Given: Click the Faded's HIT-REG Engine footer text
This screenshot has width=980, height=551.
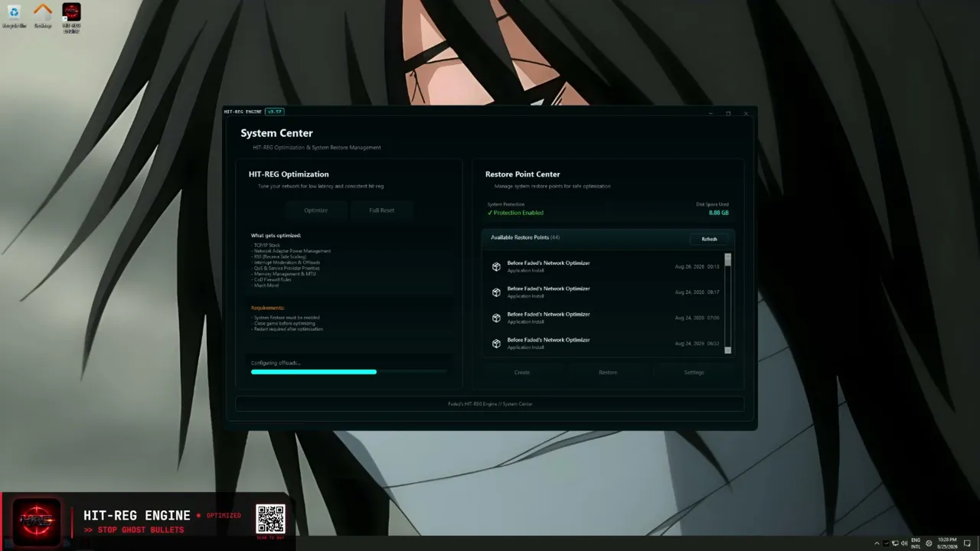Looking at the screenshot, I should tap(490, 404).
